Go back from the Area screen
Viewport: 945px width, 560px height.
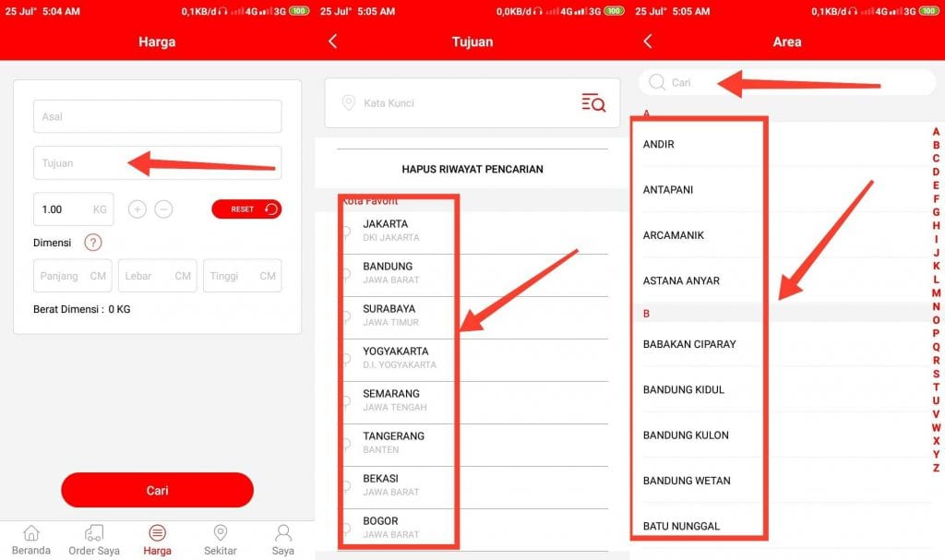tap(648, 41)
